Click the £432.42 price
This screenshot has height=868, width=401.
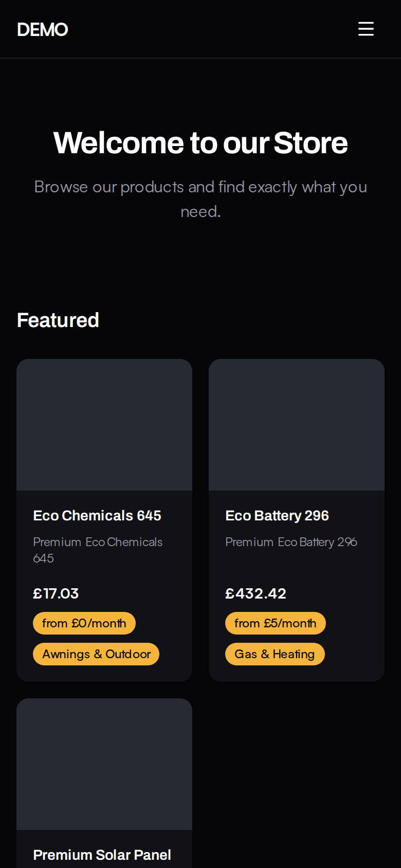point(256,593)
